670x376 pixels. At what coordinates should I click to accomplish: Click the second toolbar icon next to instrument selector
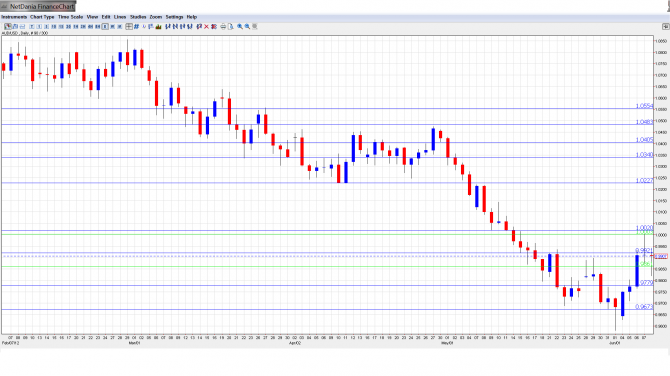click(15, 26)
